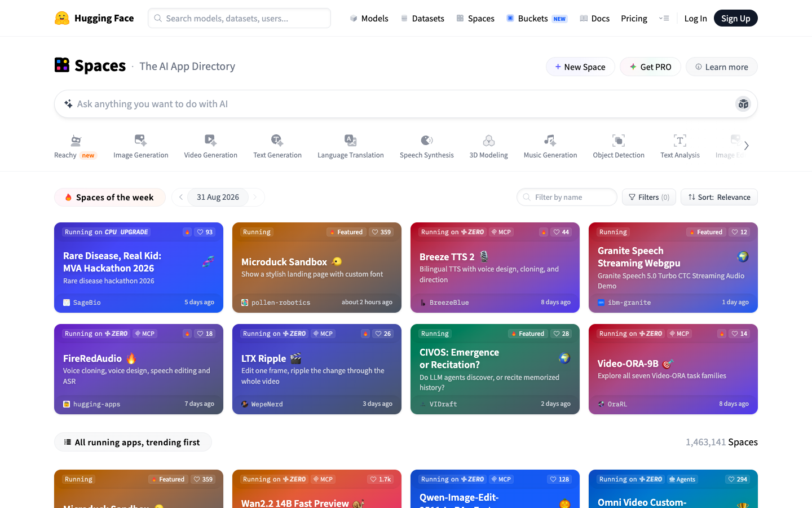Open the Pricing menu item
The image size is (812, 508).
pyautogui.click(x=634, y=18)
